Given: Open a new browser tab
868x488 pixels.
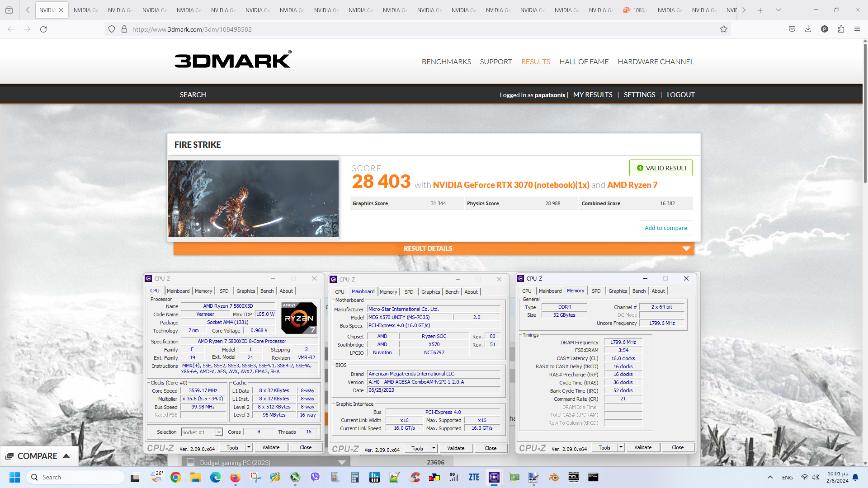Looking at the screenshot, I should pos(760,10).
